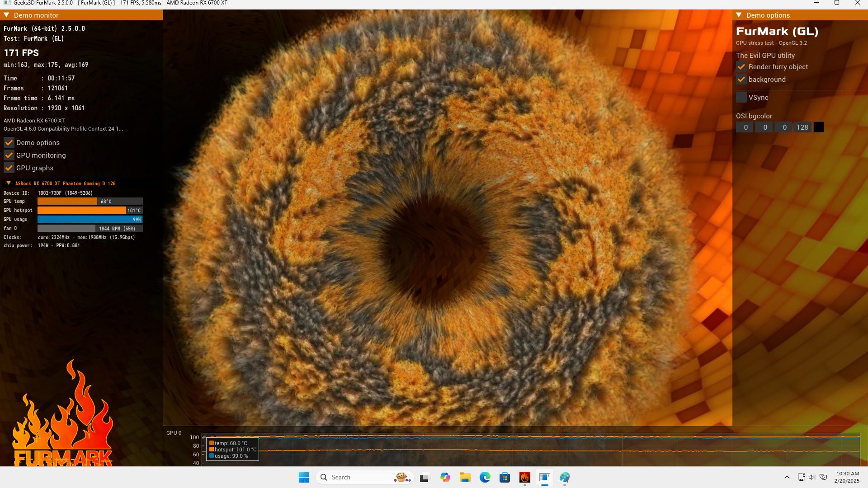Show hidden system tray icons
The height and width of the screenshot is (488, 868).
(x=787, y=477)
